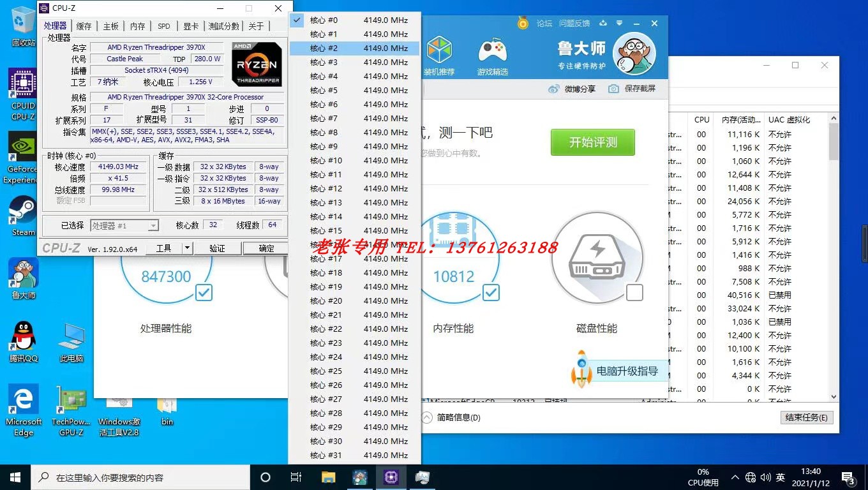
Task: Show hidden system tray icons chevron
Action: click(x=736, y=477)
